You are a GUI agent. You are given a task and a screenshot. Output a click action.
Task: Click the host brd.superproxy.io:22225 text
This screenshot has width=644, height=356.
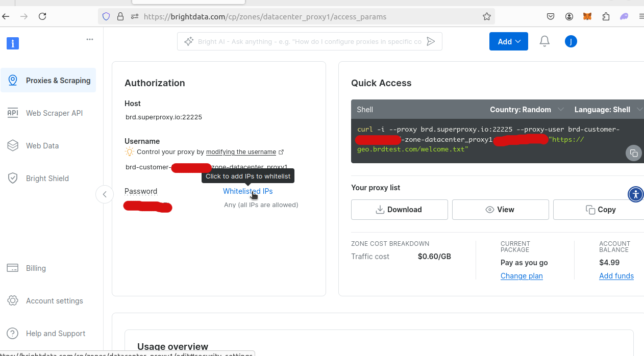[x=164, y=117]
